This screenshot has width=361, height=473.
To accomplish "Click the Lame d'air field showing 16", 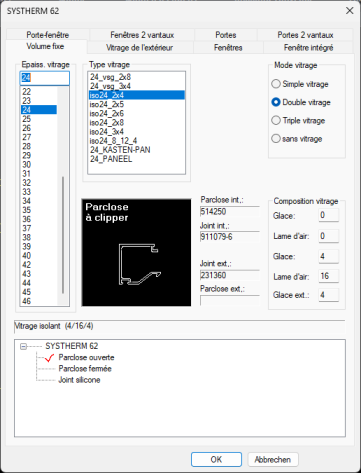I will point(328,276).
